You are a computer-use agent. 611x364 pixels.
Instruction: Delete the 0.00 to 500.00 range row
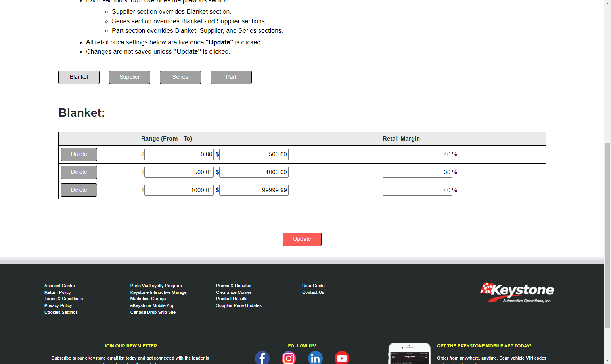[x=79, y=154]
